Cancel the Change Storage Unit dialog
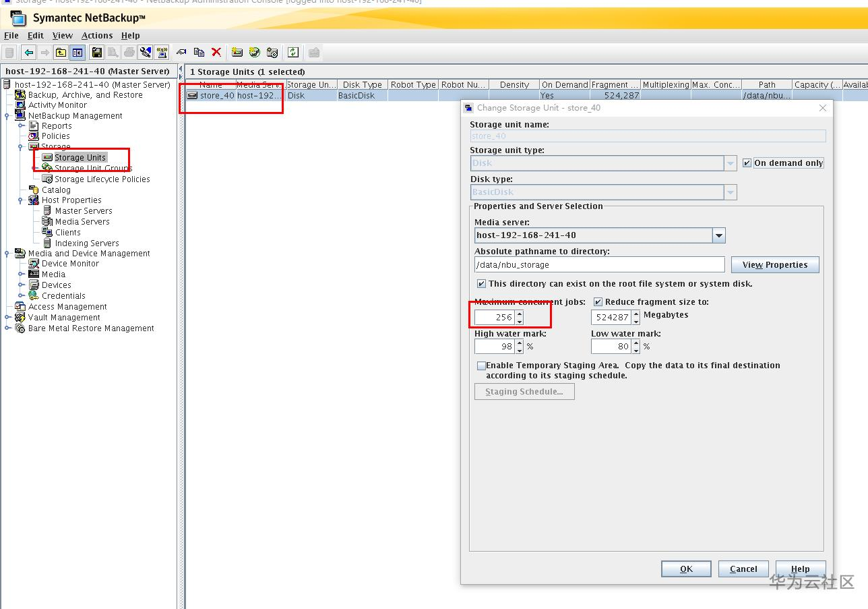 point(743,569)
